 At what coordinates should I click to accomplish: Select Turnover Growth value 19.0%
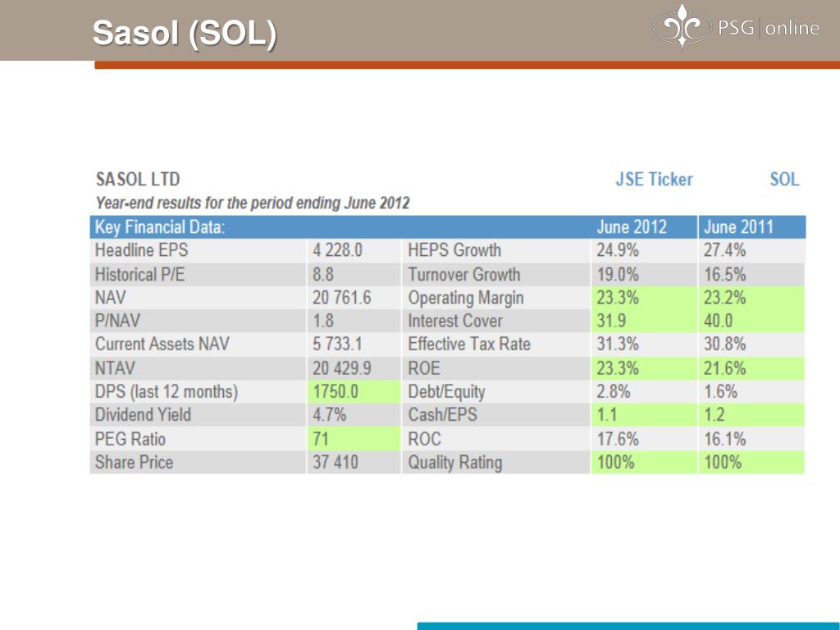(618, 275)
